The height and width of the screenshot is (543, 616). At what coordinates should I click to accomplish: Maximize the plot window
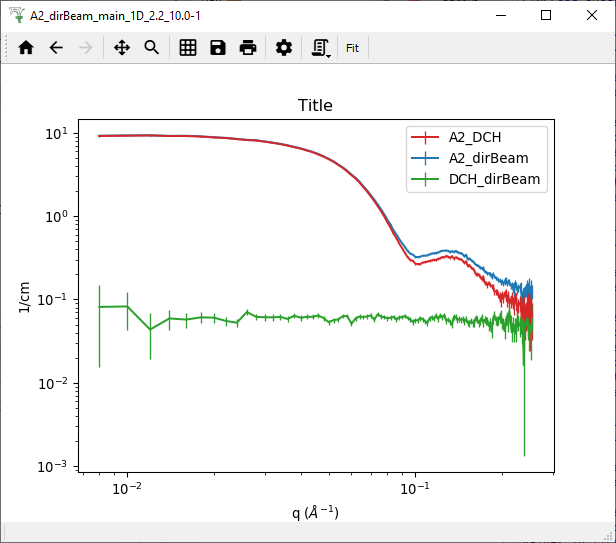pyautogui.click(x=546, y=16)
